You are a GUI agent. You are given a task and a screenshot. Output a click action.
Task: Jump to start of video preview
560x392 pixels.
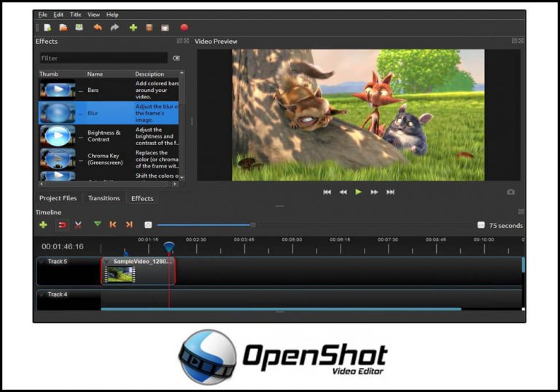tap(327, 192)
